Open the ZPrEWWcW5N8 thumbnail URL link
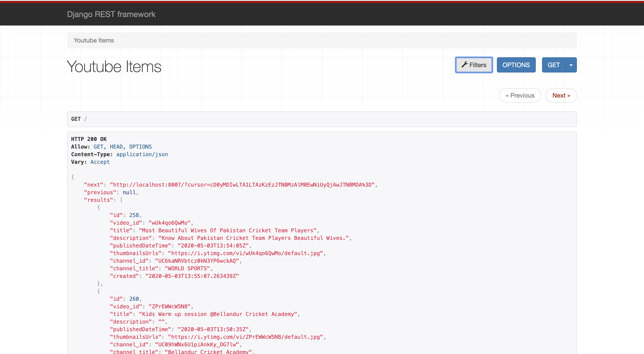This screenshot has width=644, height=354. pyautogui.click(x=246, y=337)
